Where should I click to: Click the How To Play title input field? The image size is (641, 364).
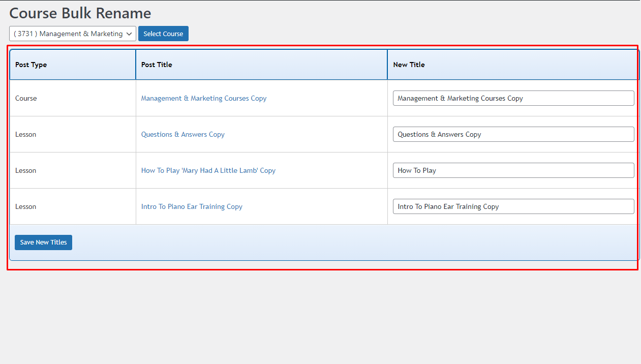tap(513, 170)
